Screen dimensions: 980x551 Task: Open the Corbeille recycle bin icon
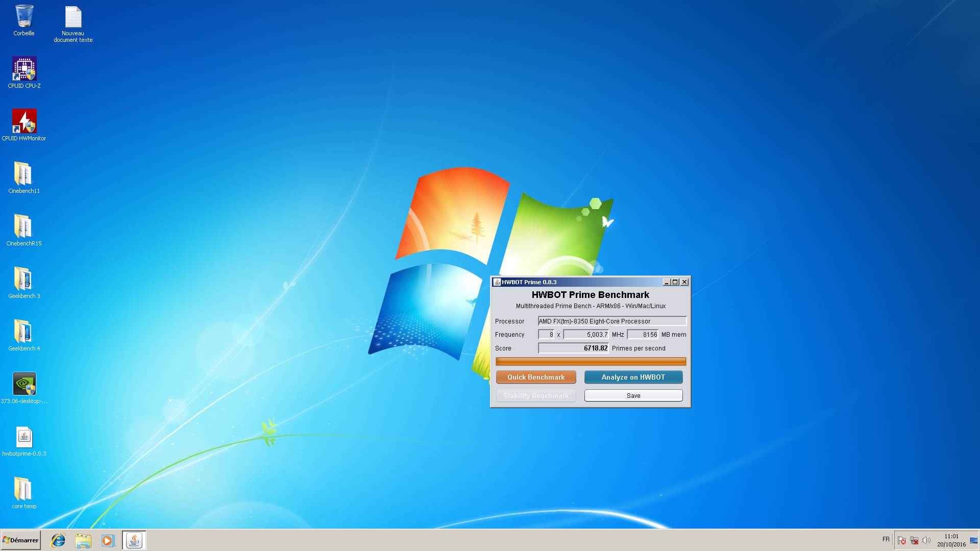click(24, 20)
